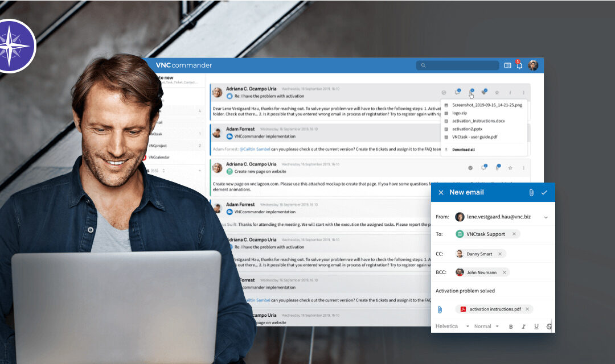This screenshot has width=615, height=364.
Task: Remove activation instructions.pdf attachment
Action: pos(527,309)
